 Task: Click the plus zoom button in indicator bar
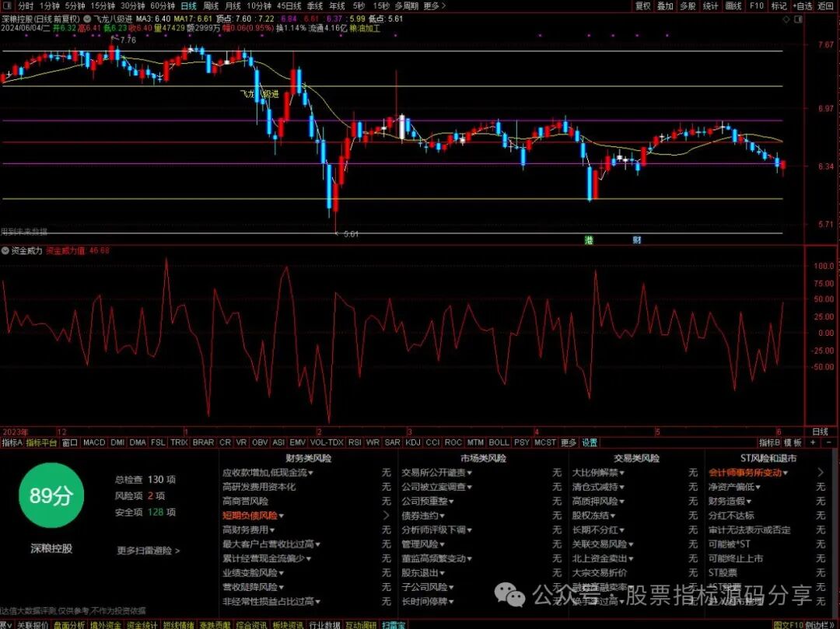(814, 442)
